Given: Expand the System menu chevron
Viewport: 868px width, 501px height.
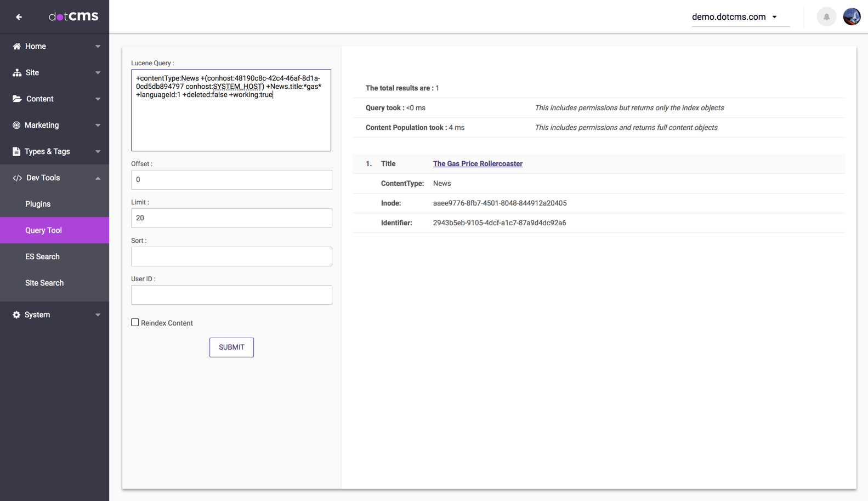Looking at the screenshot, I should pyautogui.click(x=98, y=315).
